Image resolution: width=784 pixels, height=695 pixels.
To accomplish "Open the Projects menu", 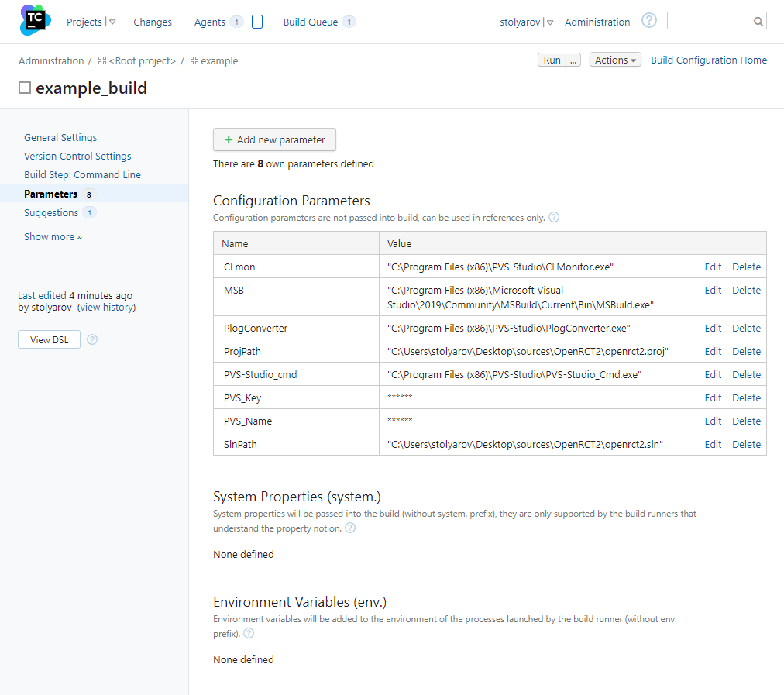I will point(84,22).
